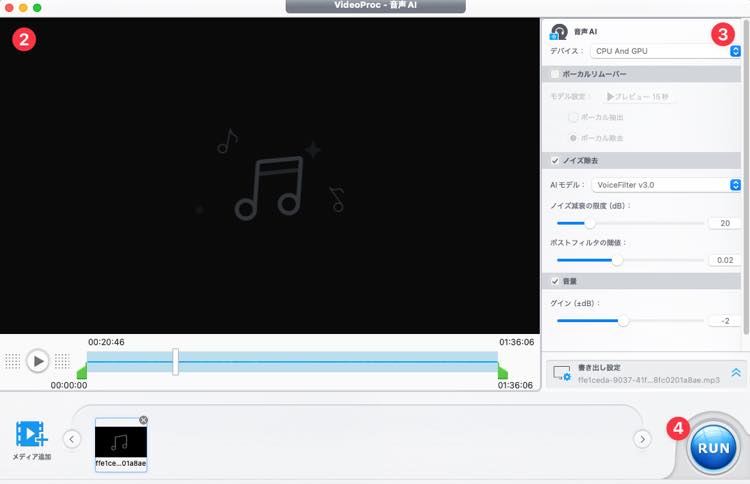The width and height of the screenshot is (750, 484).
Task: Select the ボーカル抽出 radio option
Action: [573, 117]
